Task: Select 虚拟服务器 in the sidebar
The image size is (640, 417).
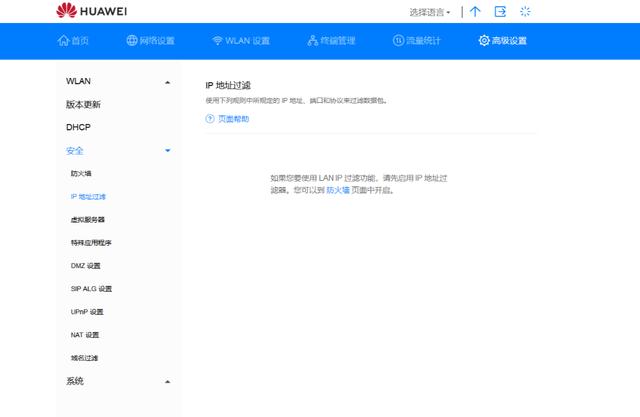Action: coord(87,220)
